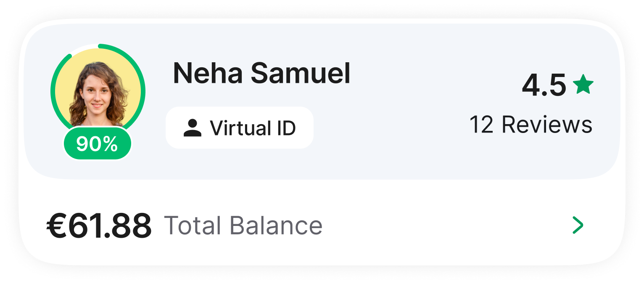Click blank area right of Total Balance
The width and height of the screenshot is (644, 284).
(441, 226)
